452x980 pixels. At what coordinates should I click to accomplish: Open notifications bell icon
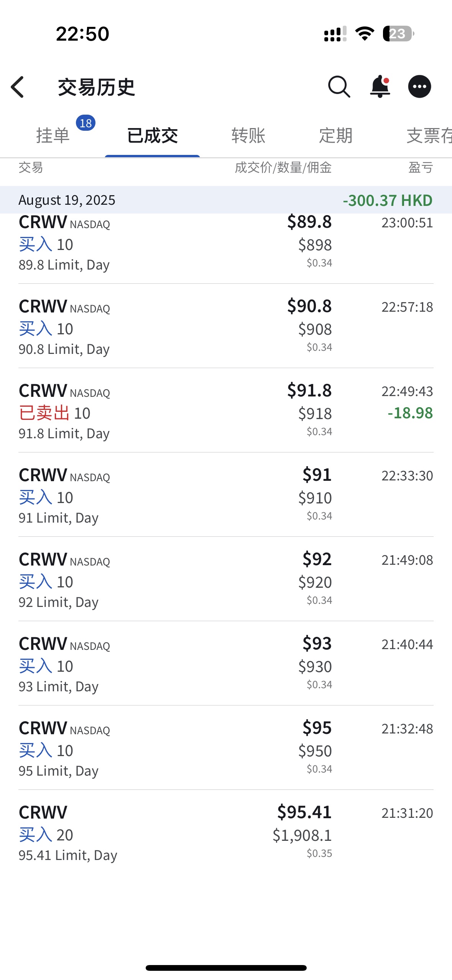[380, 87]
